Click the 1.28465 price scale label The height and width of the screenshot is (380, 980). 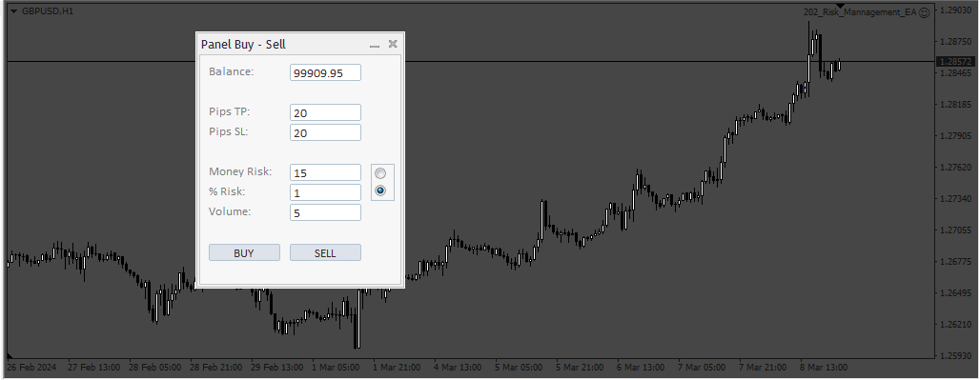(x=955, y=73)
